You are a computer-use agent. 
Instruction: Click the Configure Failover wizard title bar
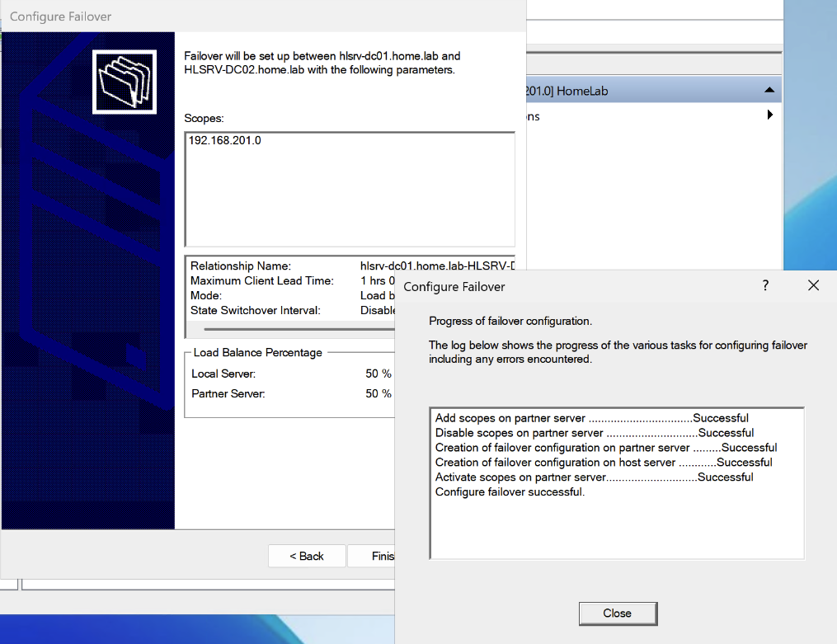click(247, 16)
